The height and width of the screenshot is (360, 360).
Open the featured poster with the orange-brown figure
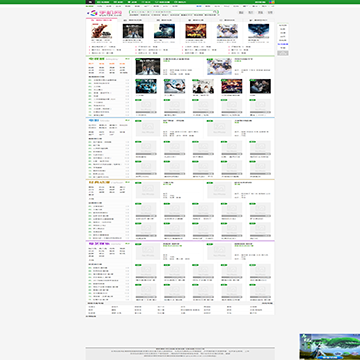pyautogui.click(x=102, y=31)
